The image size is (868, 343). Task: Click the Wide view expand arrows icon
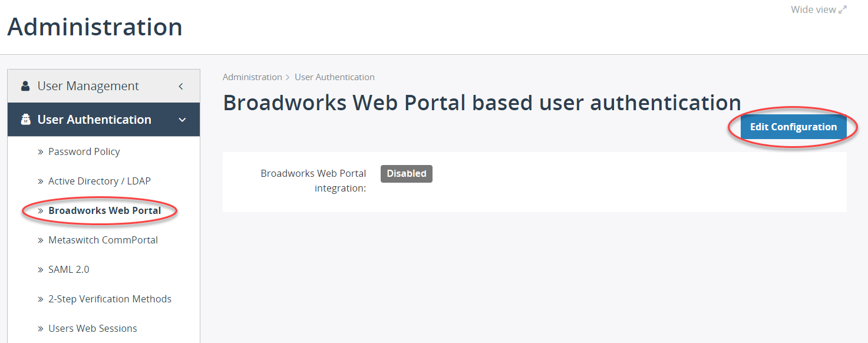tap(842, 9)
